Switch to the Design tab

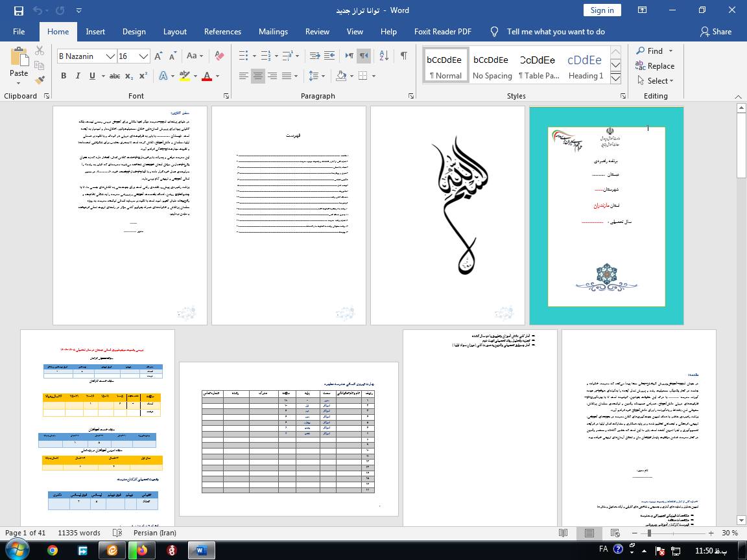[134, 31]
